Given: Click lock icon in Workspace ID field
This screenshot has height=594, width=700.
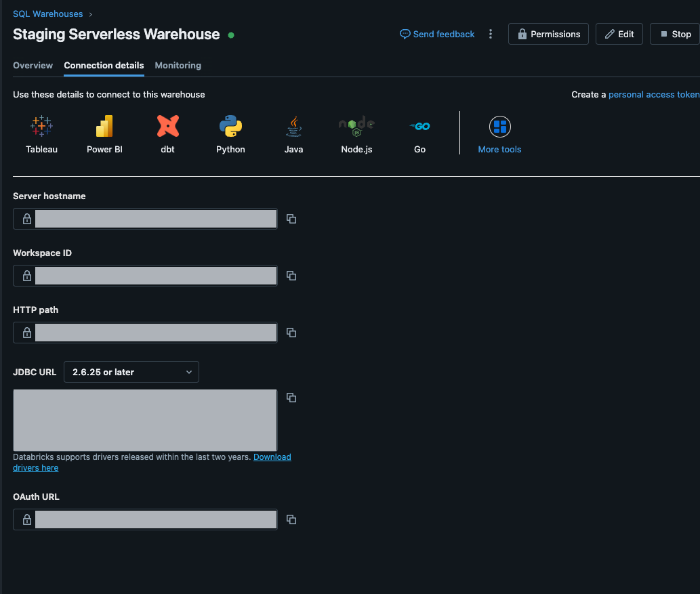Looking at the screenshot, I should click(x=27, y=276).
